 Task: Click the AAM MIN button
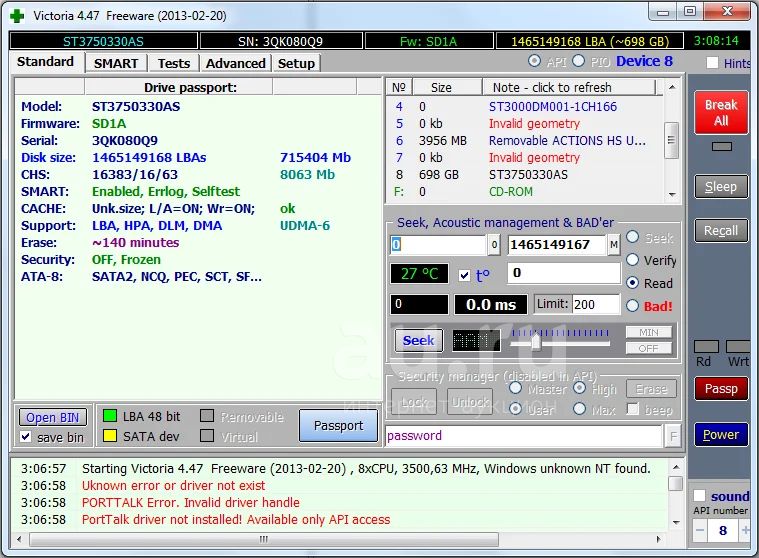point(649,332)
